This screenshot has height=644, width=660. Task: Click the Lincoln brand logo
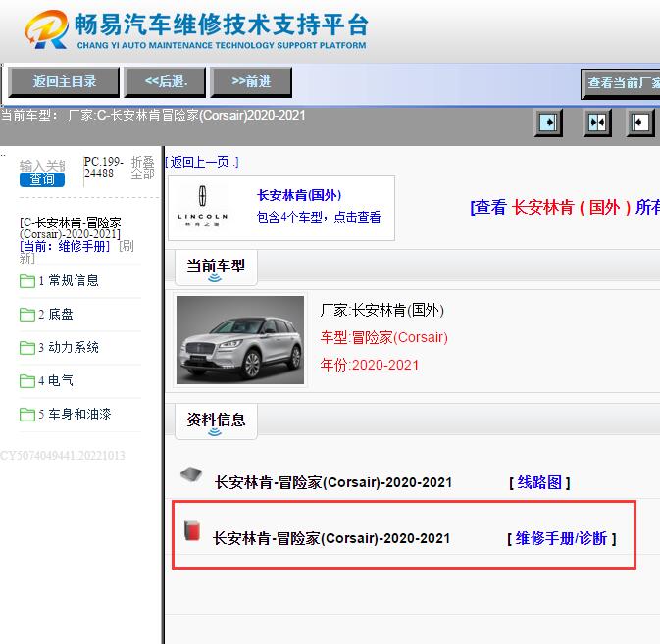point(202,207)
